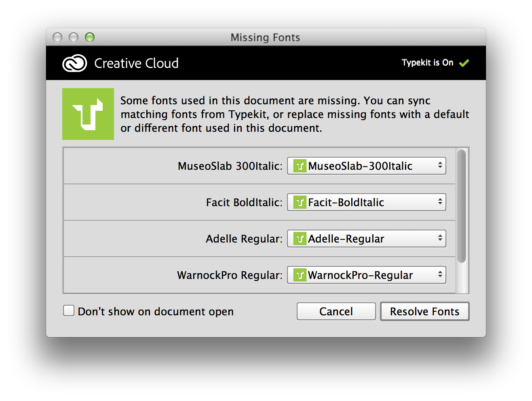The height and width of the screenshot is (401, 532).
Task: Click the Adelle Regular label
Action: [x=244, y=239]
